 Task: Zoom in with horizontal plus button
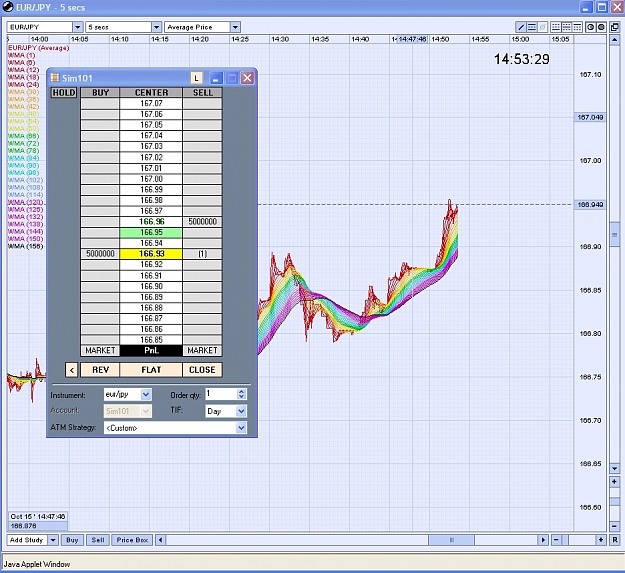(x=601, y=540)
